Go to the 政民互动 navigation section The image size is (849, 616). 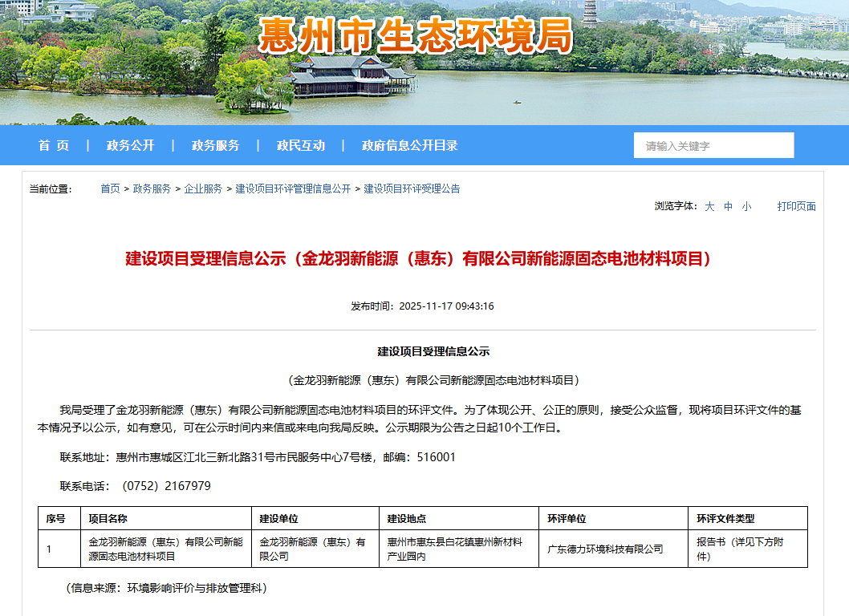tap(301, 145)
